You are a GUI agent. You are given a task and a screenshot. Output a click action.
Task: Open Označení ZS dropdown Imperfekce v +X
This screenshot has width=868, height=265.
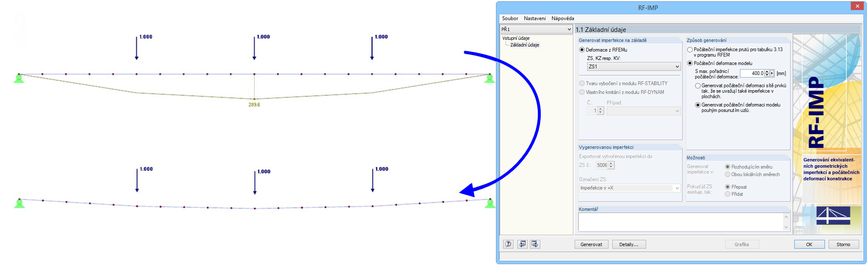pos(630,188)
